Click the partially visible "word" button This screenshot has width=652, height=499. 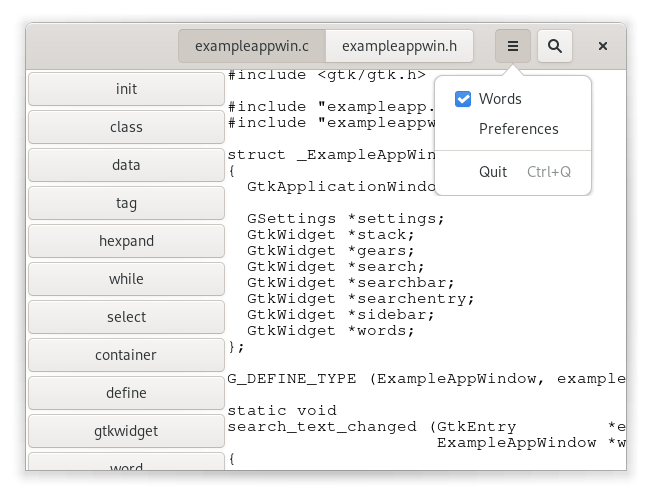pyautogui.click(x=126, y=463)
